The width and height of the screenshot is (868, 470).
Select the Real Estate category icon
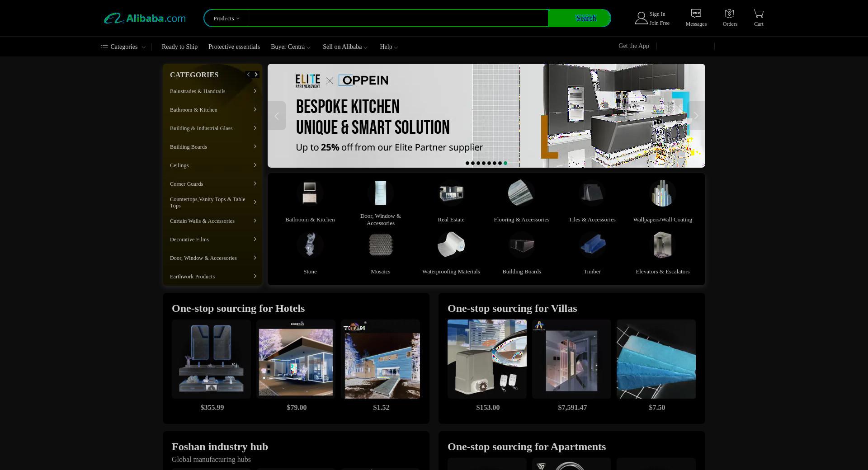451,193
